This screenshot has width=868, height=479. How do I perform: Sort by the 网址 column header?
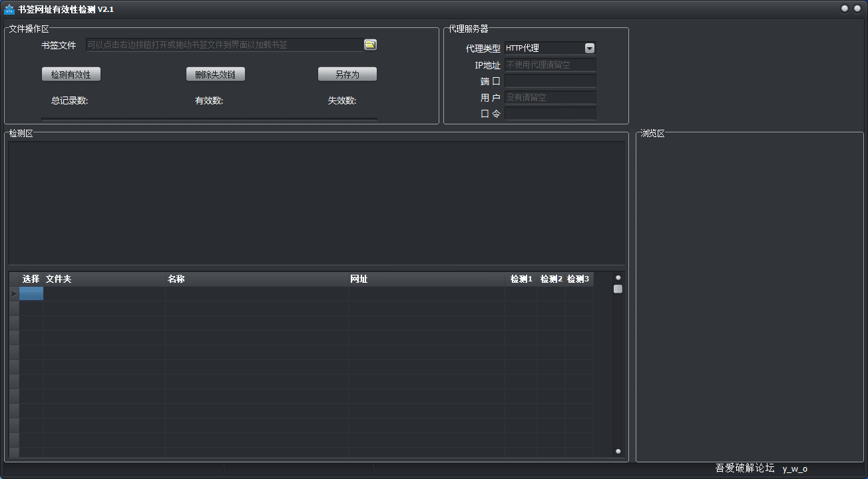coord(426,279)
